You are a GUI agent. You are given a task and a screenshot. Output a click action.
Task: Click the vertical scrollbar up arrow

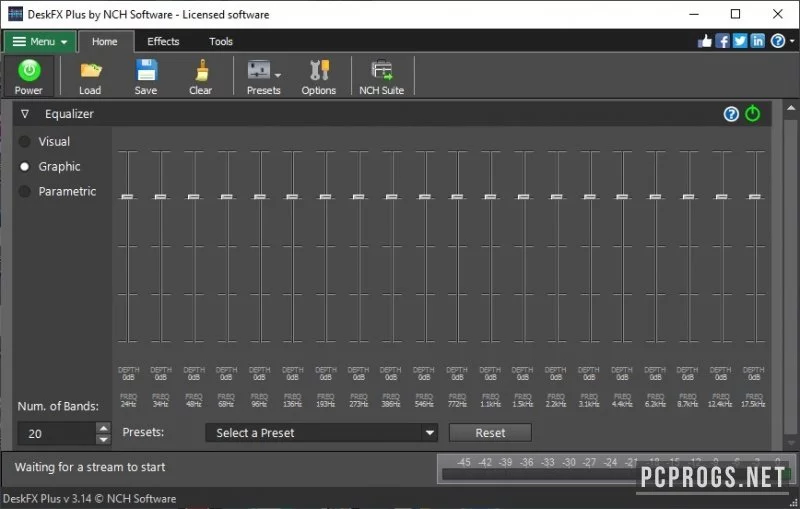coord(791,108)
